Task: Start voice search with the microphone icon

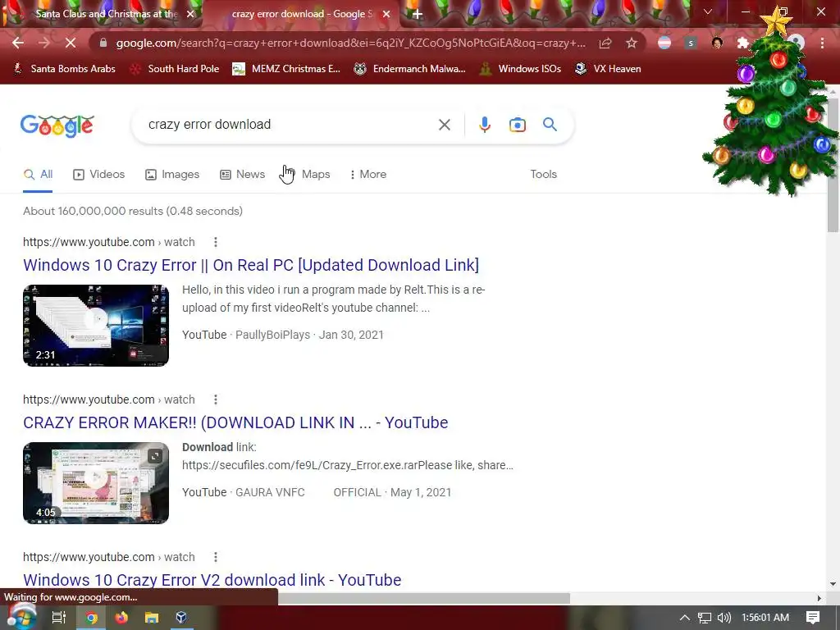Action: pos(484,125)
